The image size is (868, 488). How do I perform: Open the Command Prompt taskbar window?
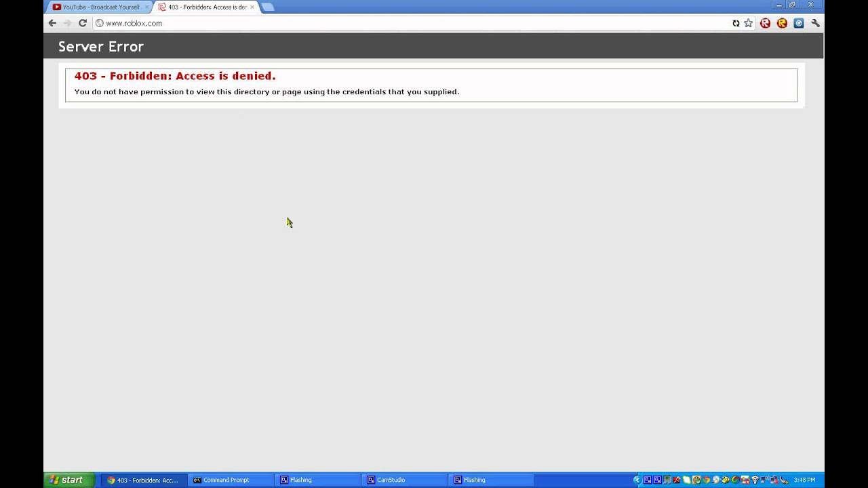coord(231,480)
